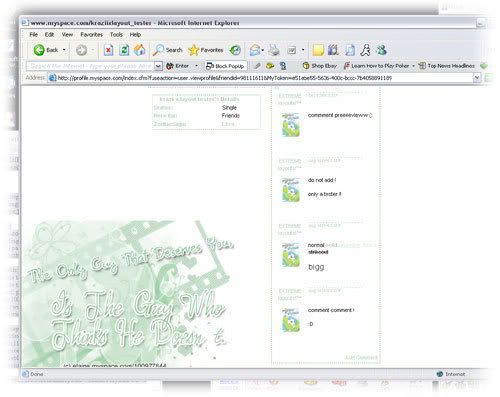Open the Edit menu
This screenshot has height=397, width=500.
(x=49, y=35)
